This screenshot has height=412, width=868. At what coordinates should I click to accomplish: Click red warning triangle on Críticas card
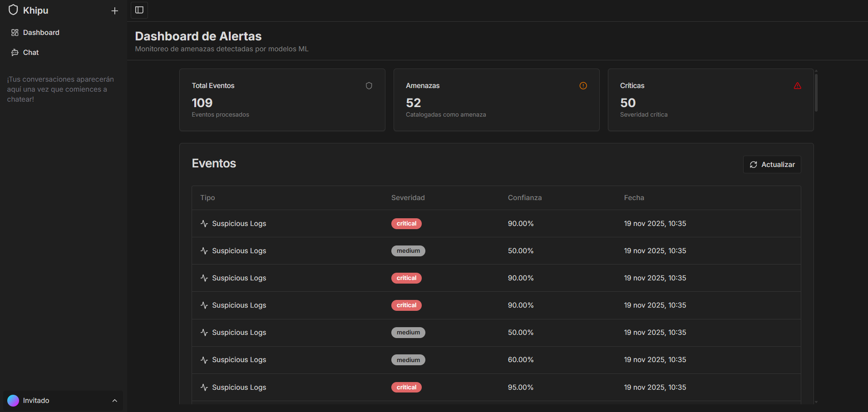(x=798, y=86)
